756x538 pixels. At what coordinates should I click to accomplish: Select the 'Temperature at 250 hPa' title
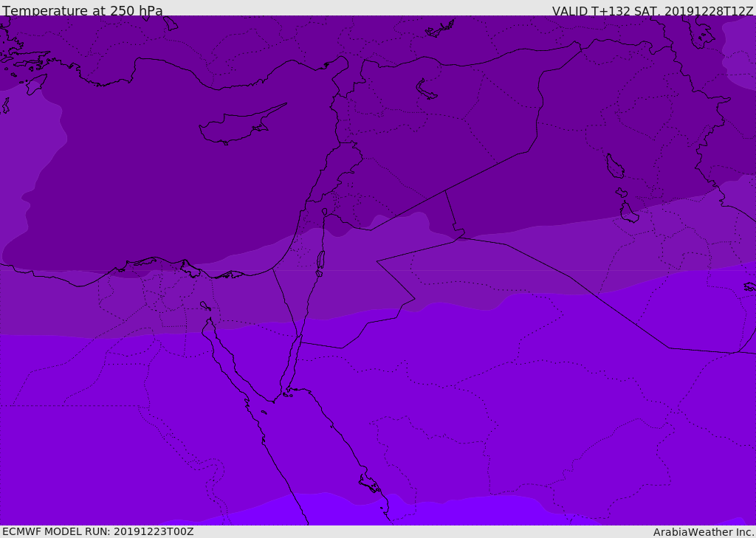pos(83,10)
